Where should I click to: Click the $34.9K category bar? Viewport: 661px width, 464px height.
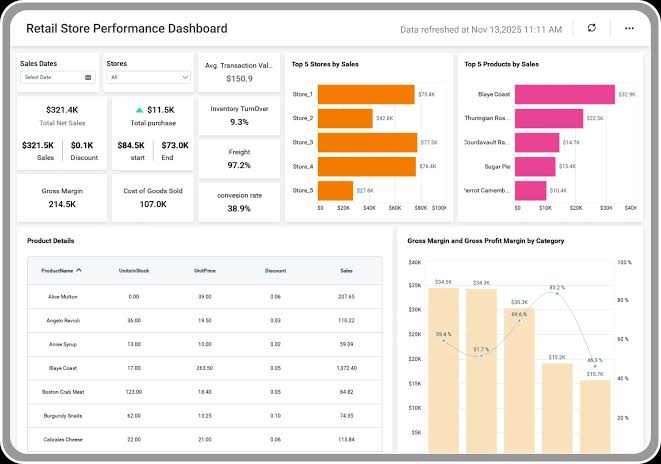click(481, 371)
